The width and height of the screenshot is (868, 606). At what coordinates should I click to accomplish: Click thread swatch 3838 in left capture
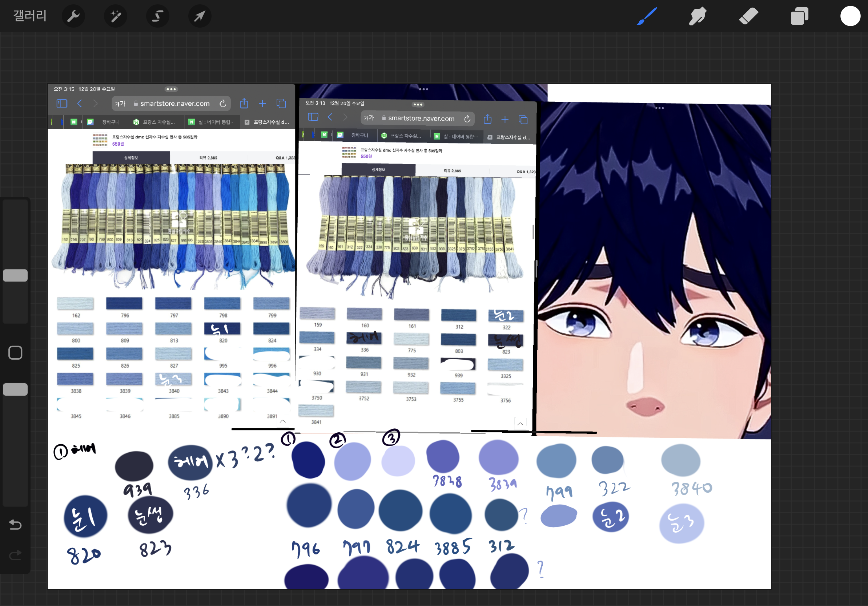click(75, 379)
